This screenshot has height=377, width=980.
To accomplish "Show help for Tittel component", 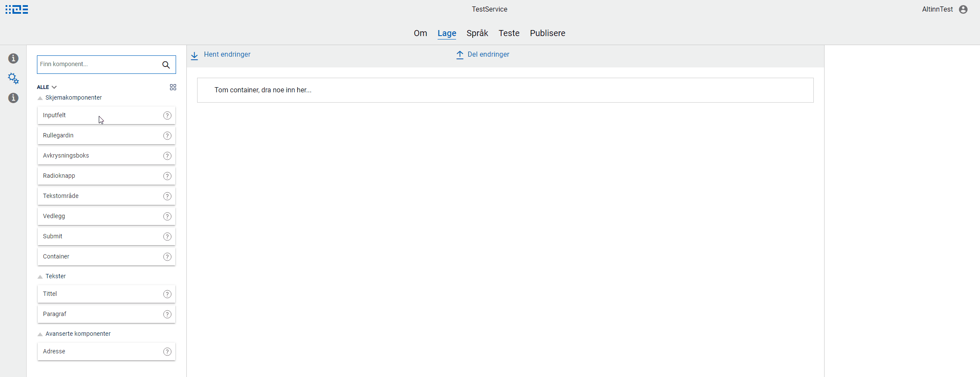I will [167, 294].
